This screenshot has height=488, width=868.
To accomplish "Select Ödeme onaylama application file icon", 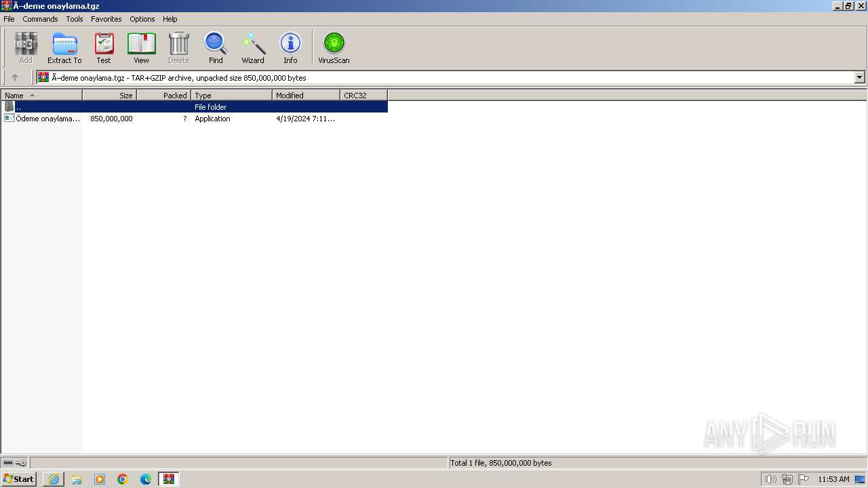I will tap(9, 118).
